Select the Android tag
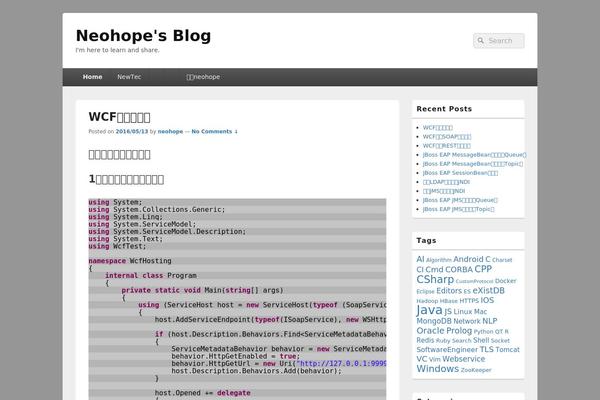The height and width of the screenshot is (400, 600). coord(468,259)
